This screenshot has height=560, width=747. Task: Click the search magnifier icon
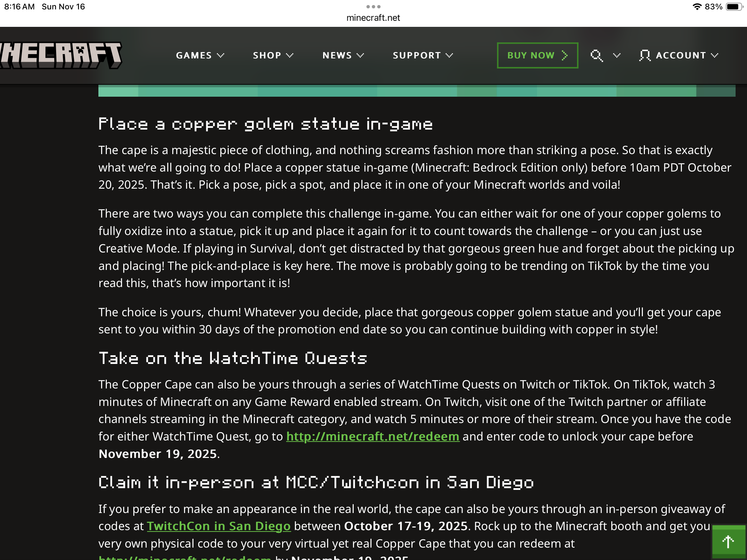(597, 55)
